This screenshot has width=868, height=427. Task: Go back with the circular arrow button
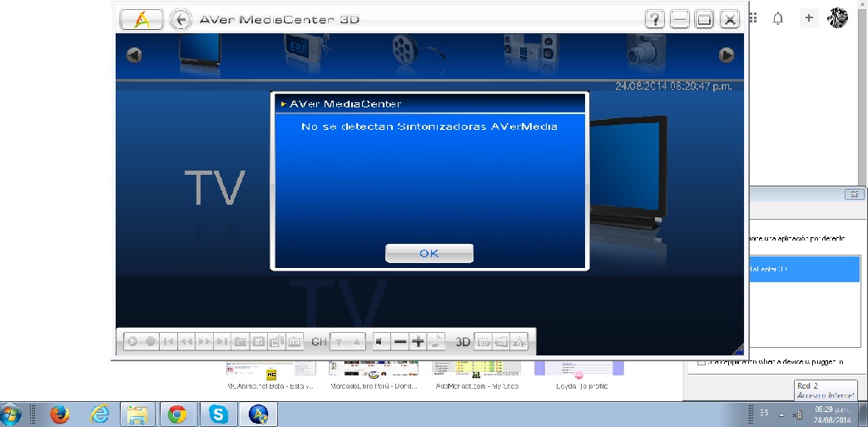pos(181,19)
